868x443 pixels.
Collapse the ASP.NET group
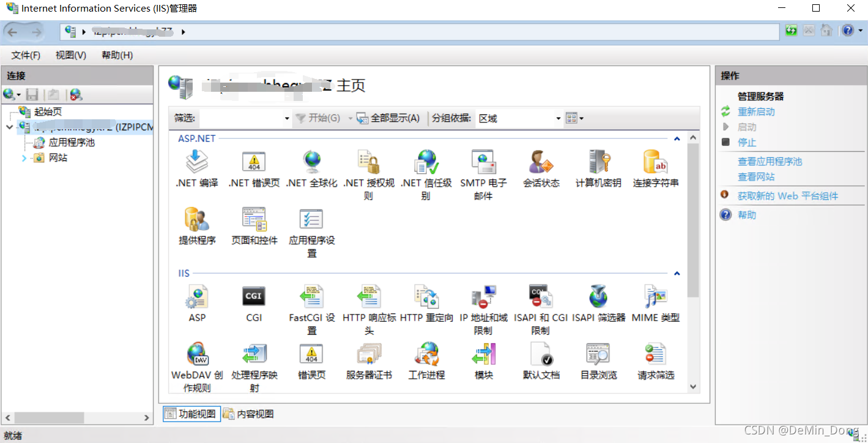tap(677, 139)
